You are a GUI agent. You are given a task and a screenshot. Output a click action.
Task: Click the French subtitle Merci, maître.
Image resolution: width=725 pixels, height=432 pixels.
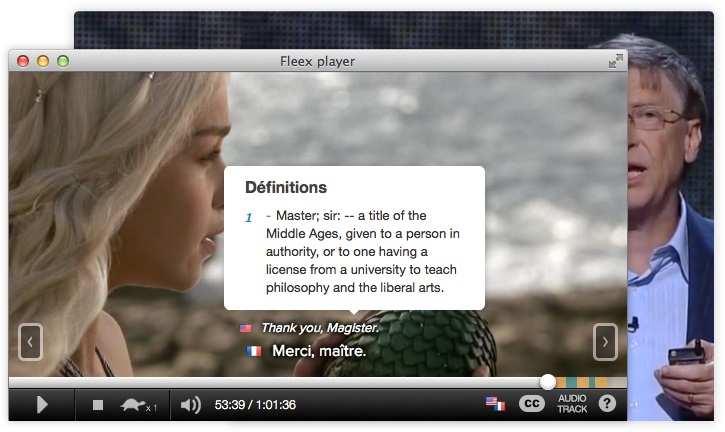(x=319, y=351)
